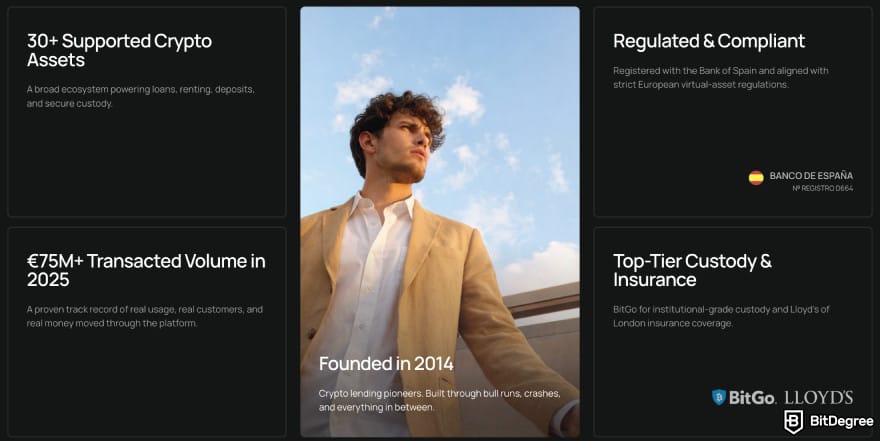
Task: Click the BitGo wordmark text
Action: pyautogui.click(x=752, y=398)
